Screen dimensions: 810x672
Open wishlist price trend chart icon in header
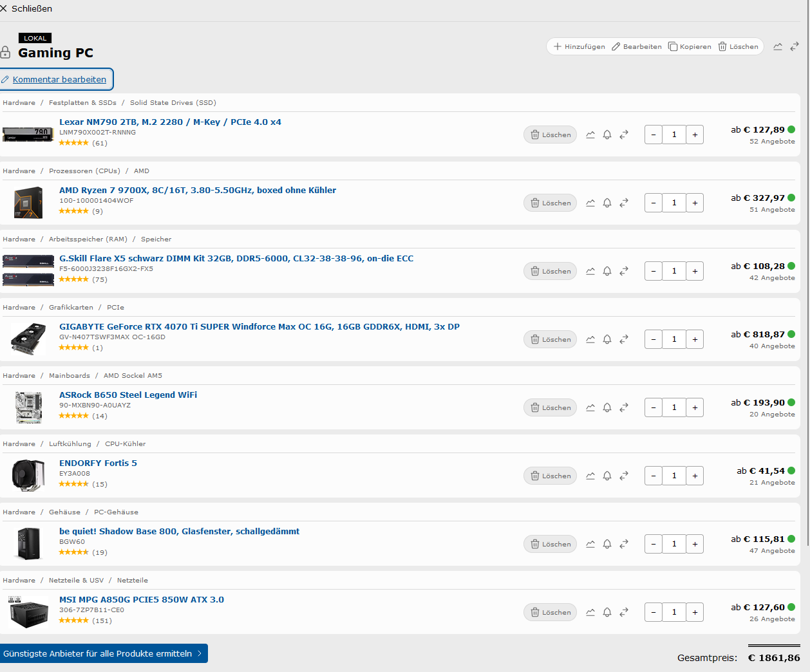tap(778, 46)
